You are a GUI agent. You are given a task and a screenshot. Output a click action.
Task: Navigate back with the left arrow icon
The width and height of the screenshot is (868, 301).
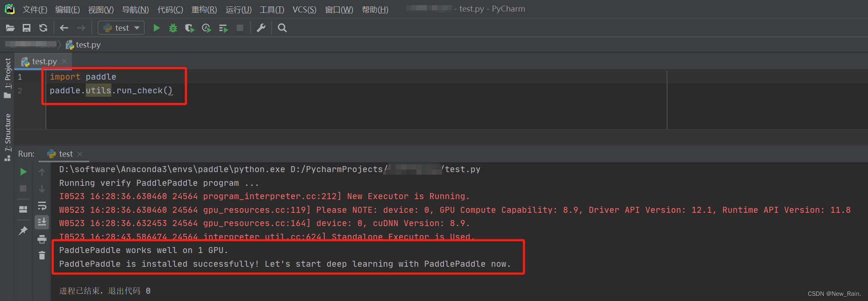[x=64, y=28]
